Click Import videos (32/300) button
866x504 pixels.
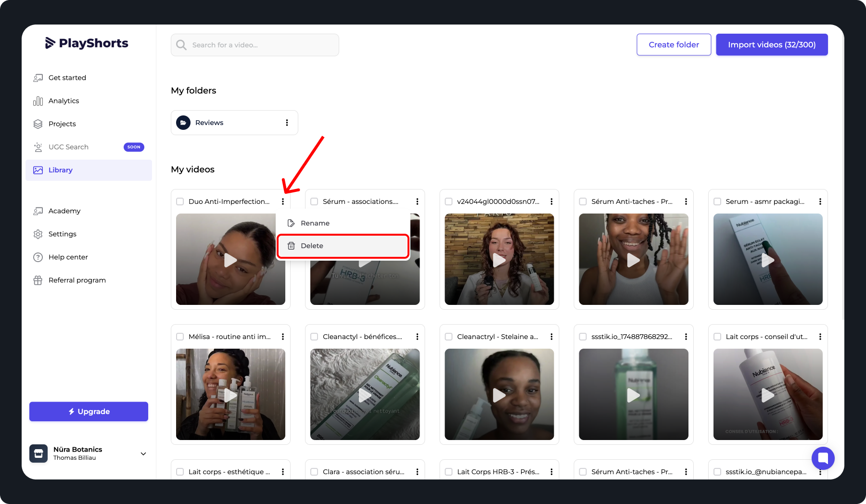pos(772,45)
